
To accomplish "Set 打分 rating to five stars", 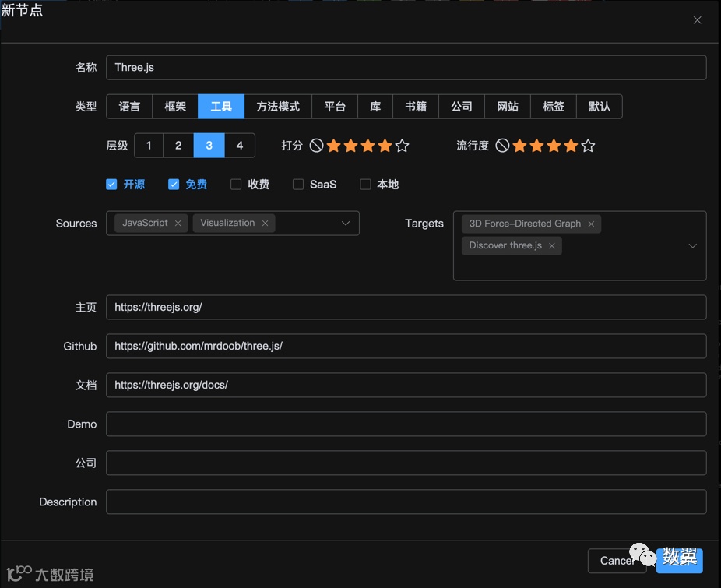I will point(402,146).
